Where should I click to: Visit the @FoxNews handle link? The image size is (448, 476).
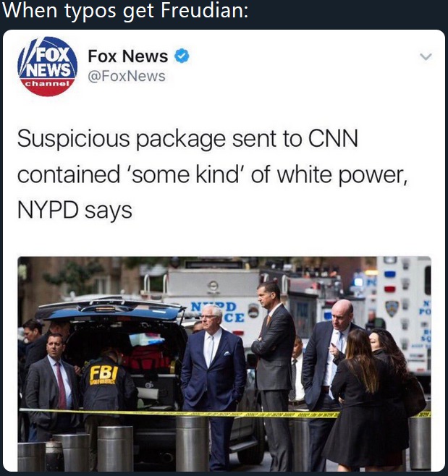127,76
